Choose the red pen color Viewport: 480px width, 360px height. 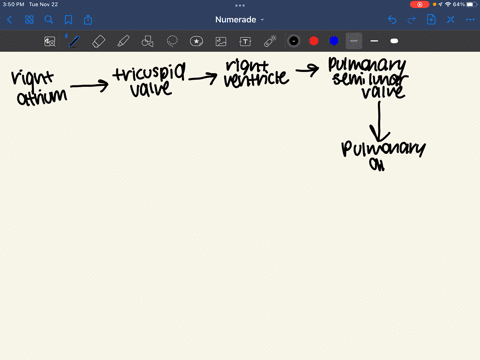pyautogui.click(x=314, y=41)
